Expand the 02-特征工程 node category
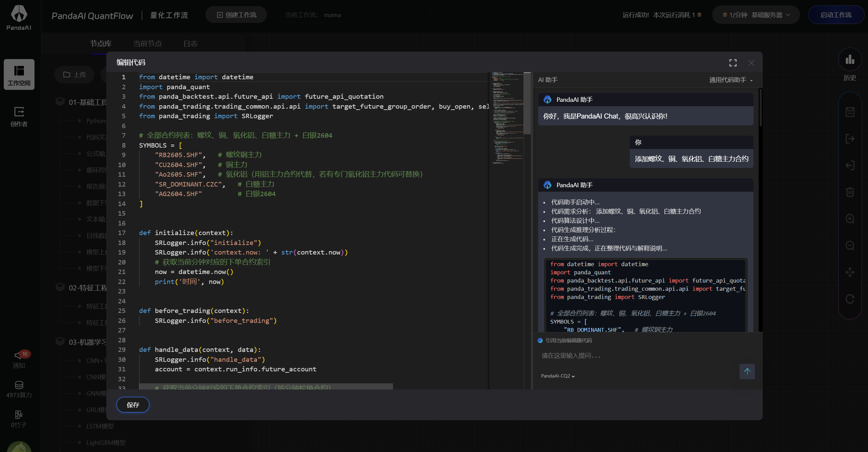Image resolution: width=868 pixels, height=452 pixels. pos(88,288)
